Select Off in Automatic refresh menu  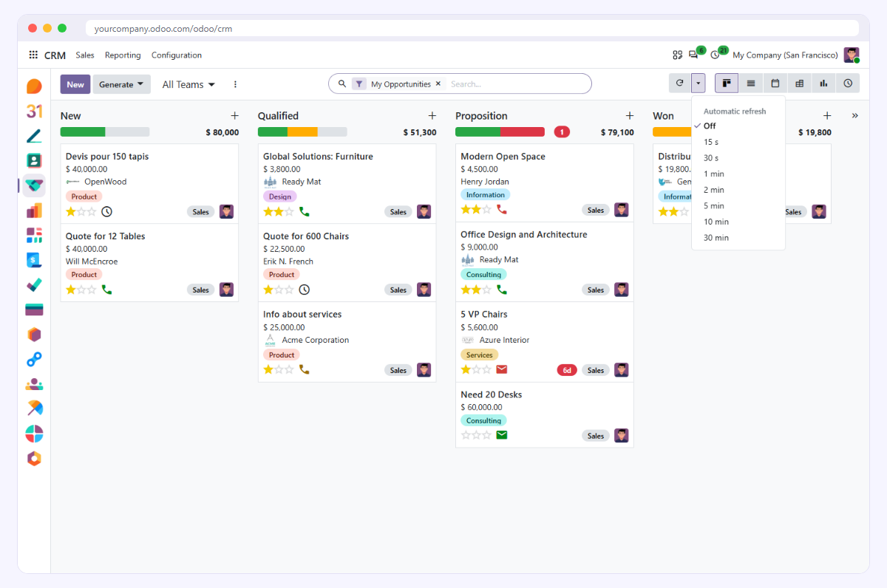(738, 126)
